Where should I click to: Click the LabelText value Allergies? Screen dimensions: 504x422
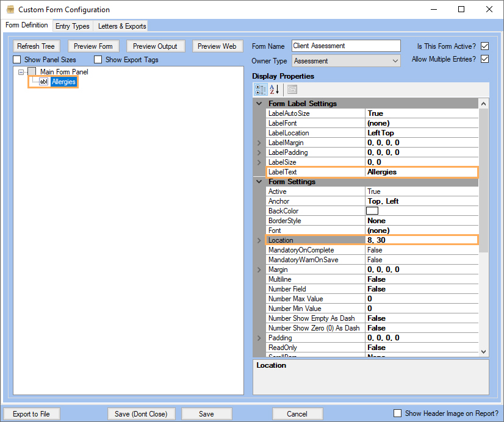click(382, 172)
